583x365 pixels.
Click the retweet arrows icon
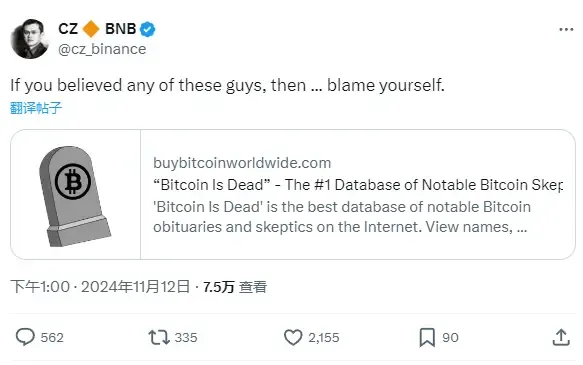click(159, 337)
